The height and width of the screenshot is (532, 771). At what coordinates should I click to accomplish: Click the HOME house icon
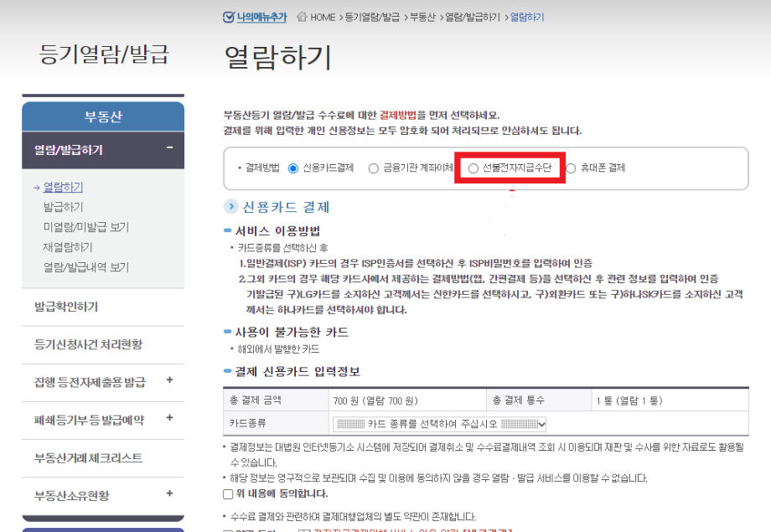pos(302,17)
